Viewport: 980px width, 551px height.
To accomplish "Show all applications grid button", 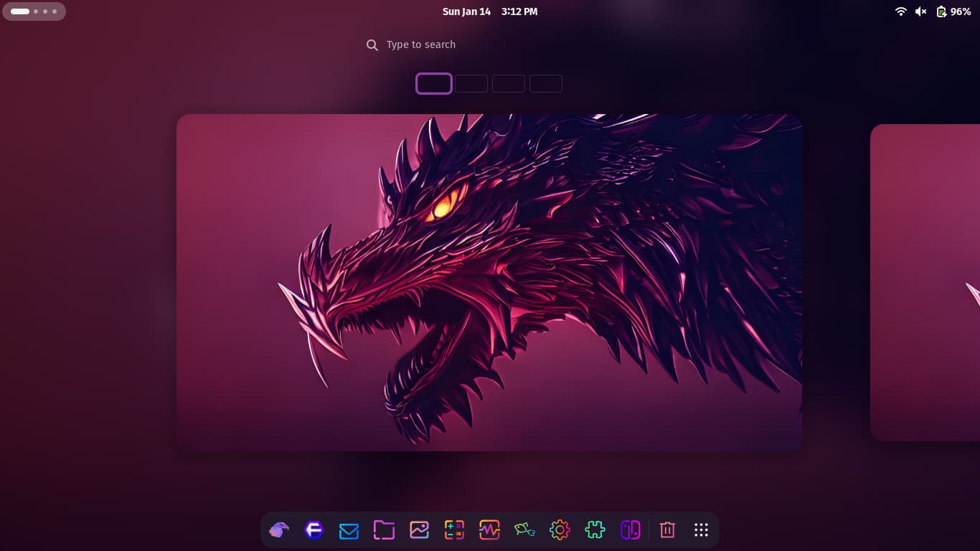I will coord(702,530).
